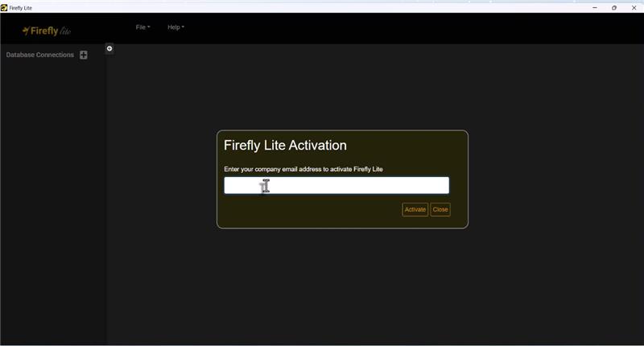Click the email address instruction text
Image resolution: width=644 pixels, height=346 pixels.
coord(303,169)
